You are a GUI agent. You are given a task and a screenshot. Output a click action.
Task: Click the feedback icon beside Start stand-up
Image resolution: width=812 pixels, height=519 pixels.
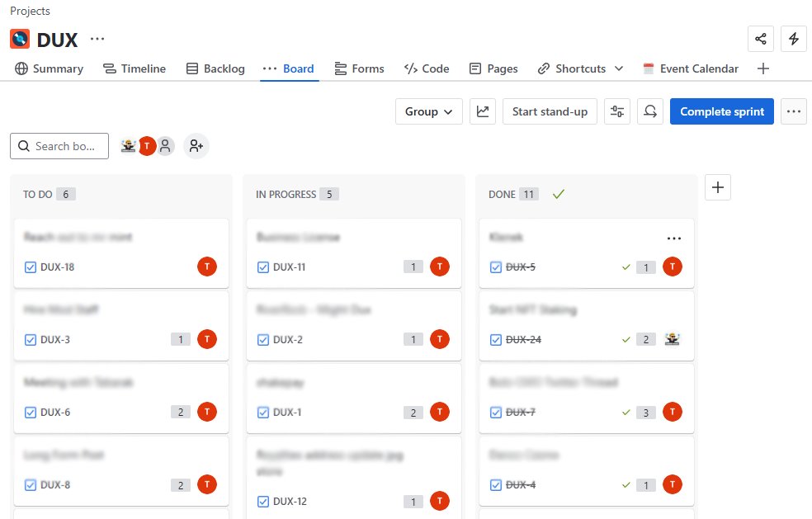(x=650, y=111)
